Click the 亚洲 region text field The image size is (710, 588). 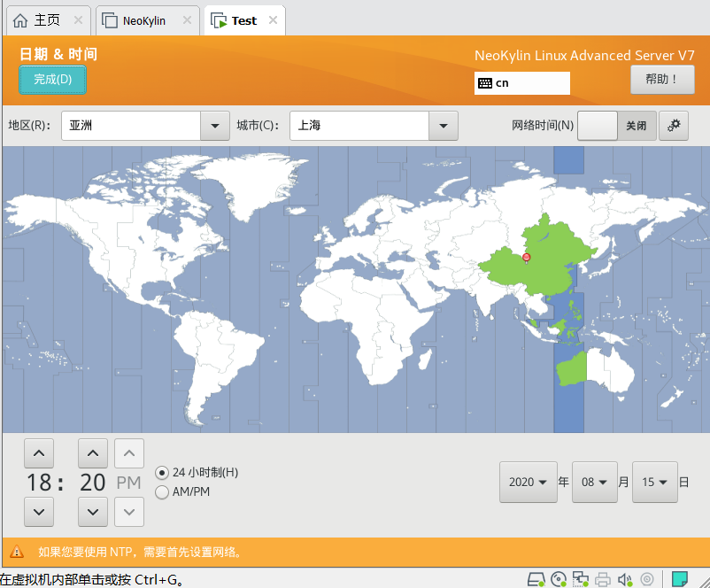(131, 126)
